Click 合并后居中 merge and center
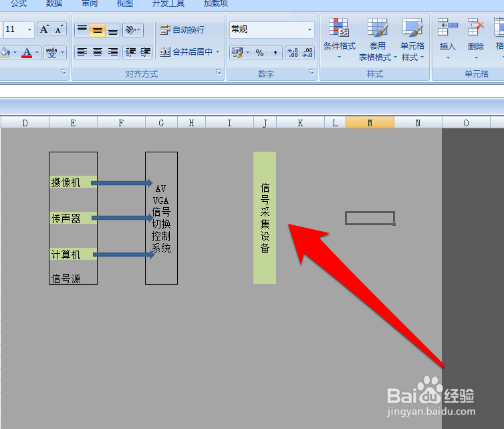The height and width of the screenshot is (429, 504). tap(186, 51)
